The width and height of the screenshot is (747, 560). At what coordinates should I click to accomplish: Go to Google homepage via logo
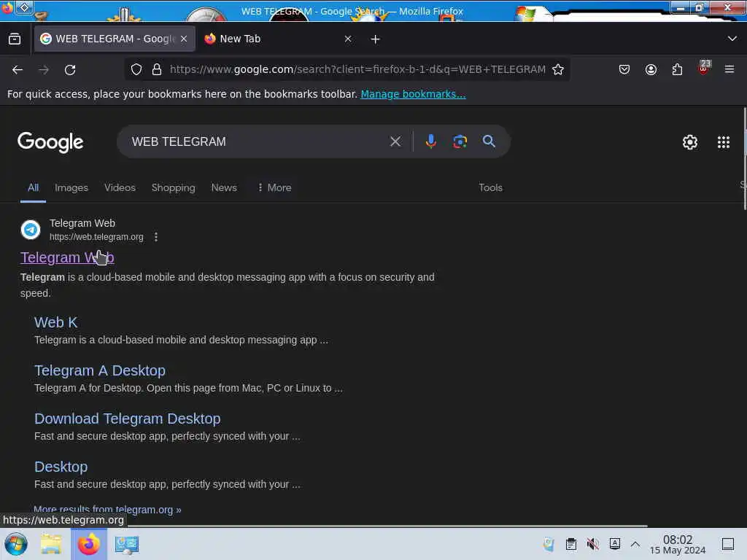pos(50,142)
